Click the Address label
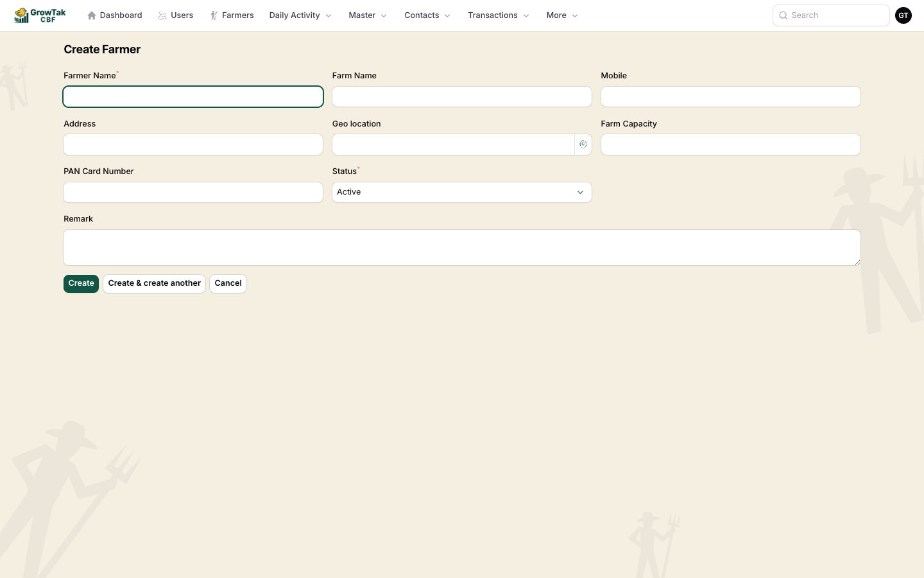The image size is (924, 578). click(x=80, y=124)
